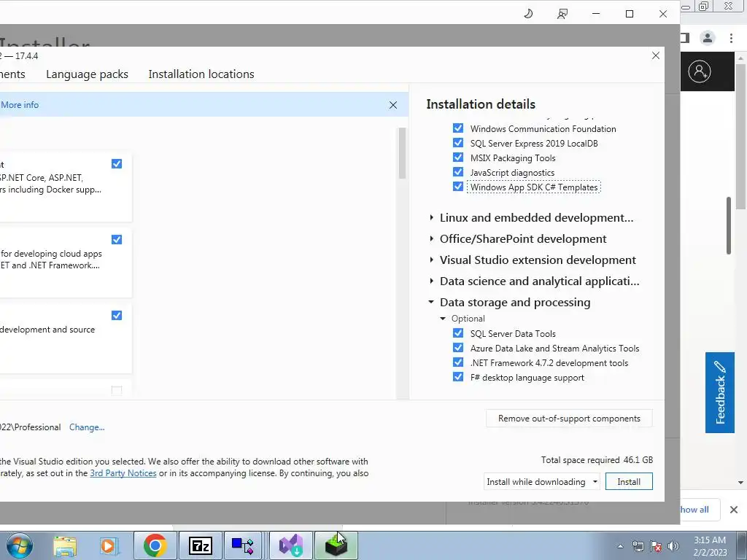Uncheck JavaScript diagnostics
747x560 pixels.
pyautogui.click(x=458, y=172)
